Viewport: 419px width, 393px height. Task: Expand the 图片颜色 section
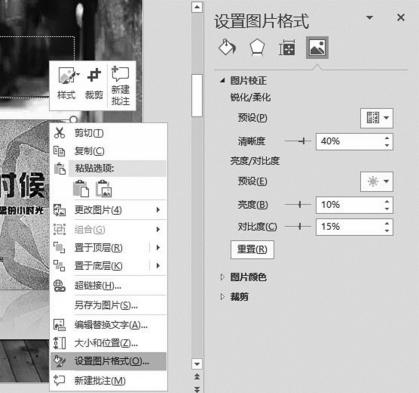pyautogui.click(x=222, y=277)
